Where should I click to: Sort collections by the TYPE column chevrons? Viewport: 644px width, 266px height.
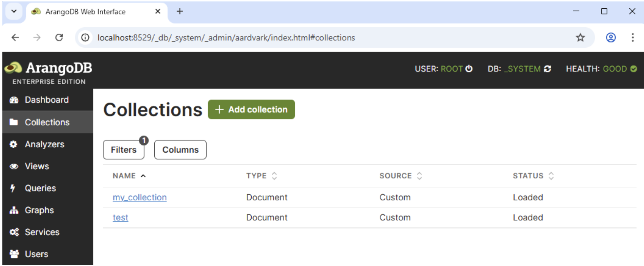(x=275, y=176)
